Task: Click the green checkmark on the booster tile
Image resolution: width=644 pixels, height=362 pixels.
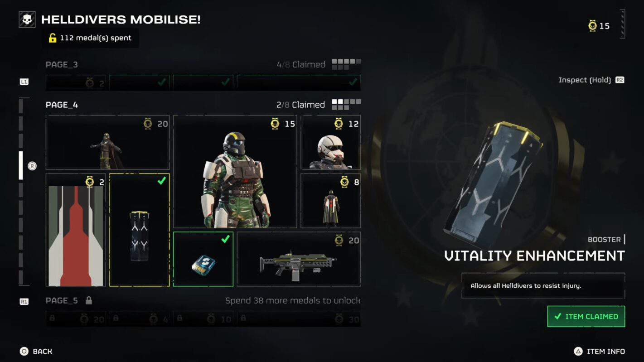Action: click(161, 181)
